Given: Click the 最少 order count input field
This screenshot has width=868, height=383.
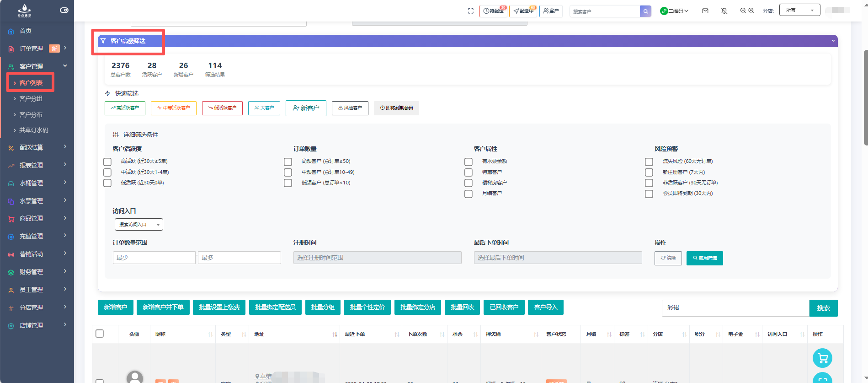Looking at the screenshot, I should click(154, 258).
